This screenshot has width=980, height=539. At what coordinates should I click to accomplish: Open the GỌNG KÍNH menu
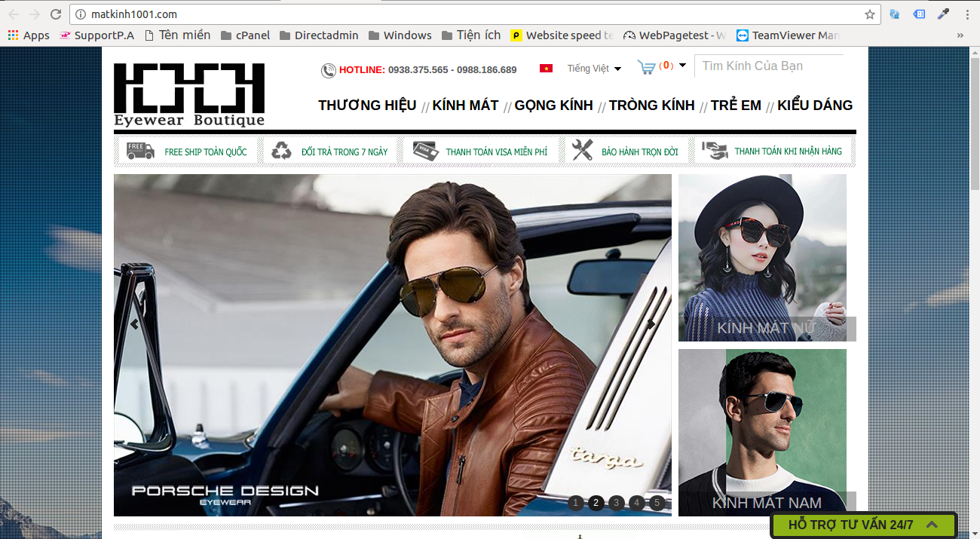point(554,105)
